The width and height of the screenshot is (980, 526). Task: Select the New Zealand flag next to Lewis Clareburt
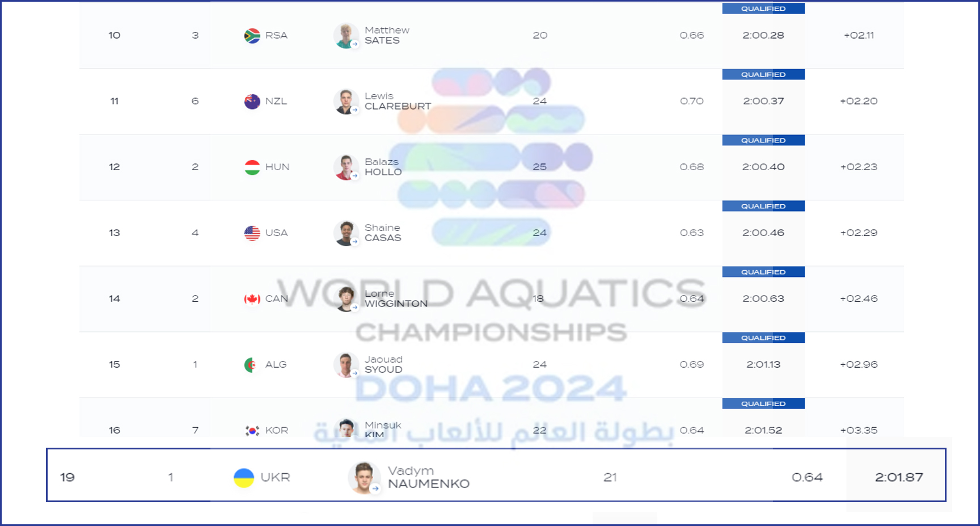coord(251,101)
